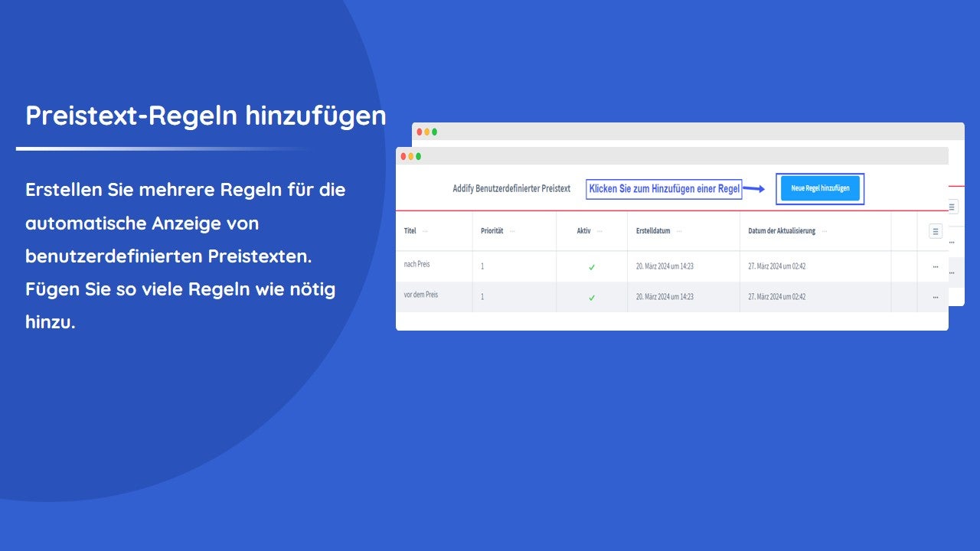
Task: Open the Datum der Aktualisierung column options dots
Action: pyautogui.click(x=825, y=231)
